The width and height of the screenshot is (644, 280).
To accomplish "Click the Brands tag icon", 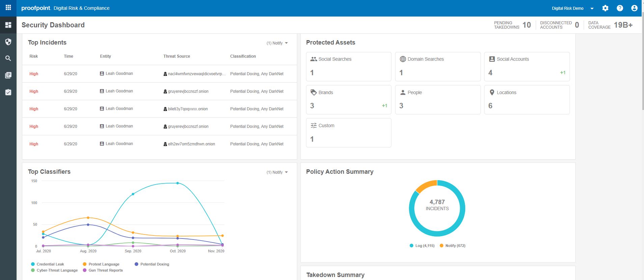I will pyautogui.click(x=313, y=92).
